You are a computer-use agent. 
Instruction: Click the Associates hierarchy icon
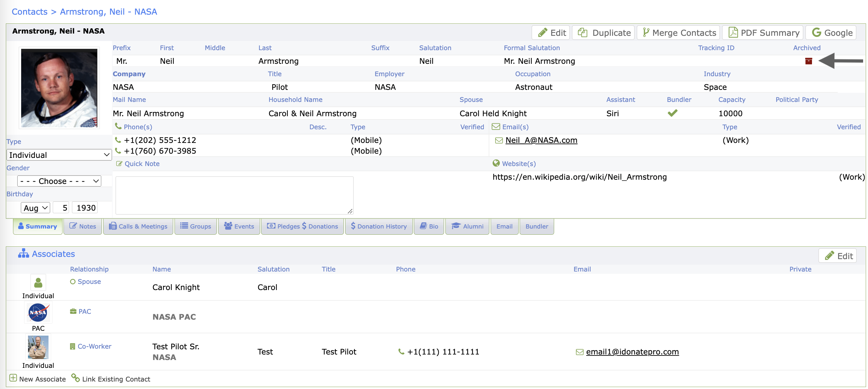(x=23, y=253)
